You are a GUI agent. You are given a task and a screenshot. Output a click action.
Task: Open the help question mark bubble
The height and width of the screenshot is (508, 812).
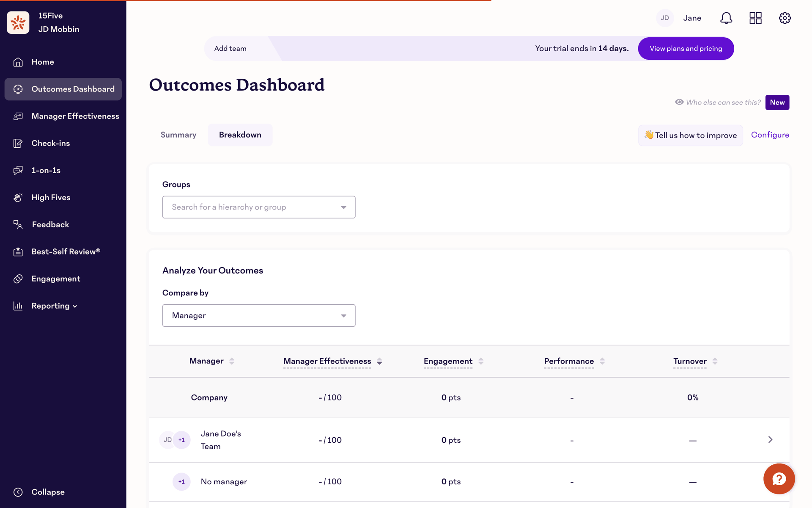coord(779,479)
